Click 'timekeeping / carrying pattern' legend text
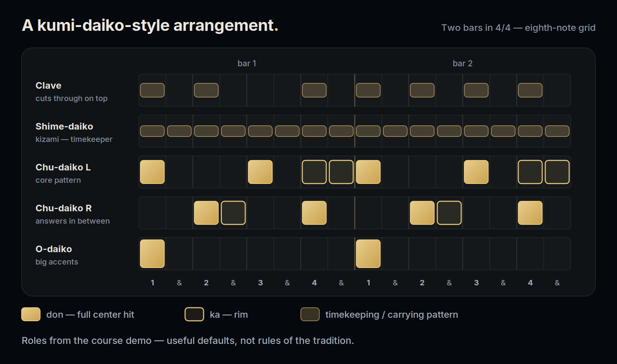 pyautogui.click(x=392, y=315)
